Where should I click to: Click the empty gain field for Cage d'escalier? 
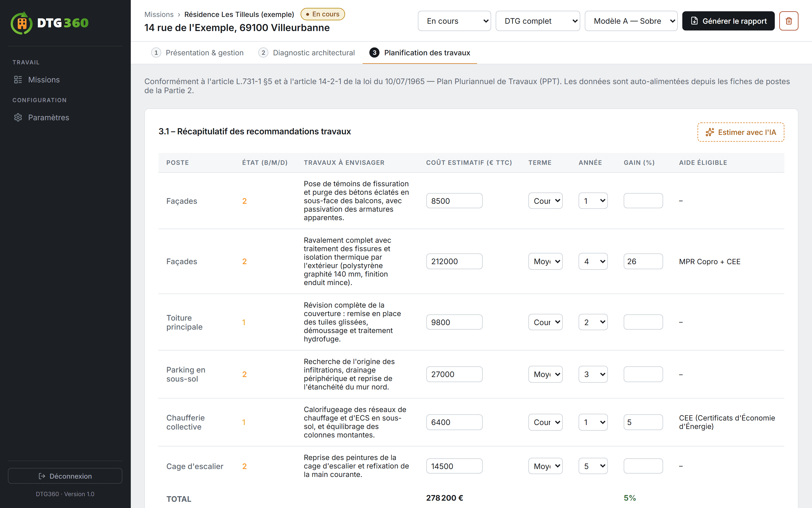(x=643, y=466)
